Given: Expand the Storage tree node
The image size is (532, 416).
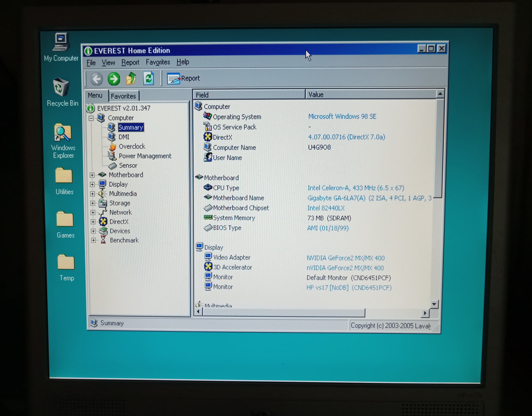Looking at the screenshot, I should [93, 203].
